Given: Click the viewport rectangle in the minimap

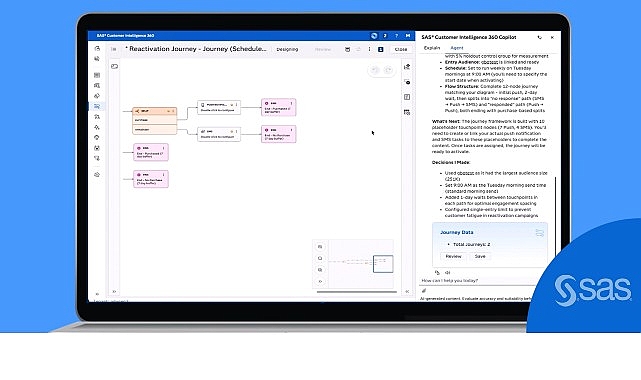Looking at the screenshot, I should [383, 264].
